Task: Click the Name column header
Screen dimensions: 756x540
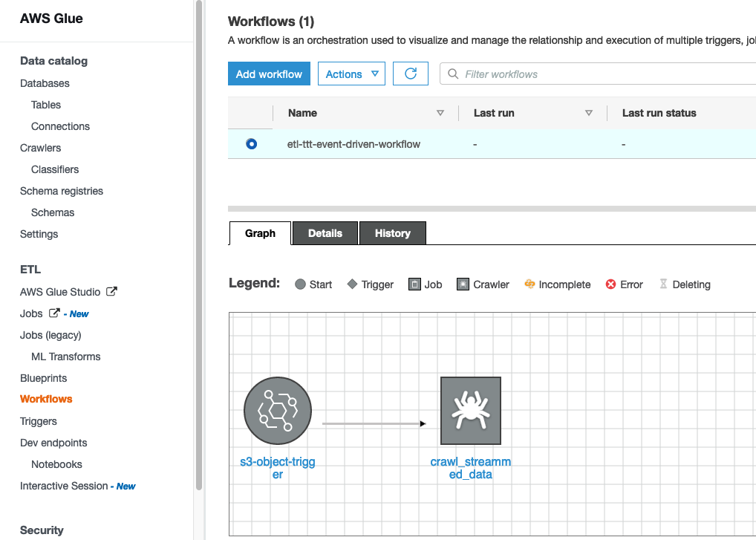Action: (x=302, y=113)
